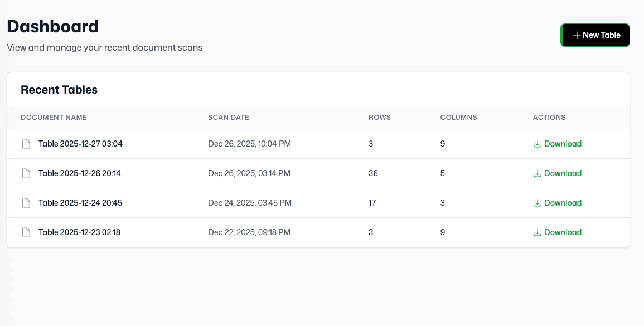Click the download icon for Table 2025-12-24 20:45
The image size is (644, 326).
537,203
